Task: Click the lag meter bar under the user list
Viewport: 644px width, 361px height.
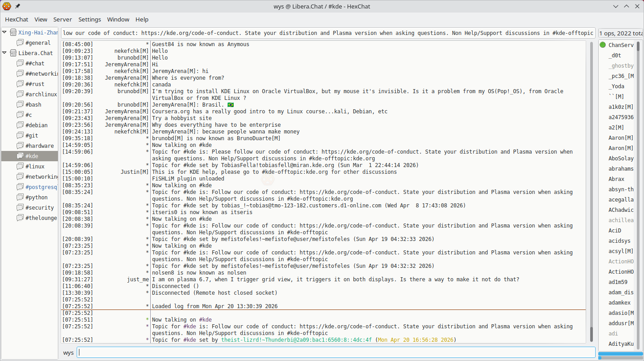Action: tap(621, 354)
